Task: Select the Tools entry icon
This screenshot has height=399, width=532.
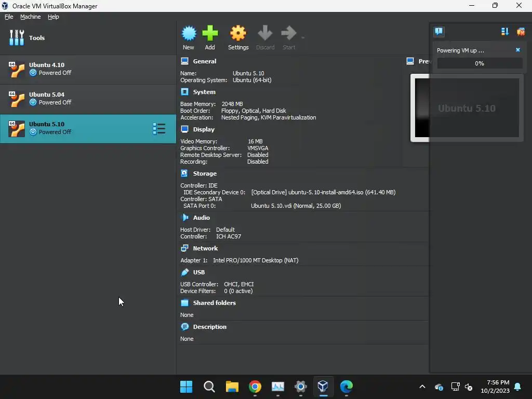Action: [x=17, y=37]
